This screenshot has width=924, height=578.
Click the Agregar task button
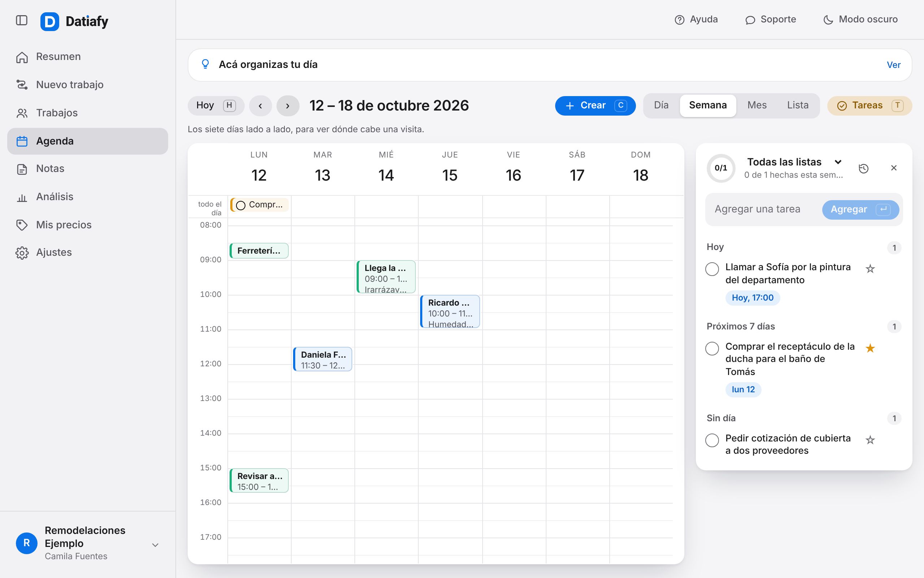tap(860, 210)
